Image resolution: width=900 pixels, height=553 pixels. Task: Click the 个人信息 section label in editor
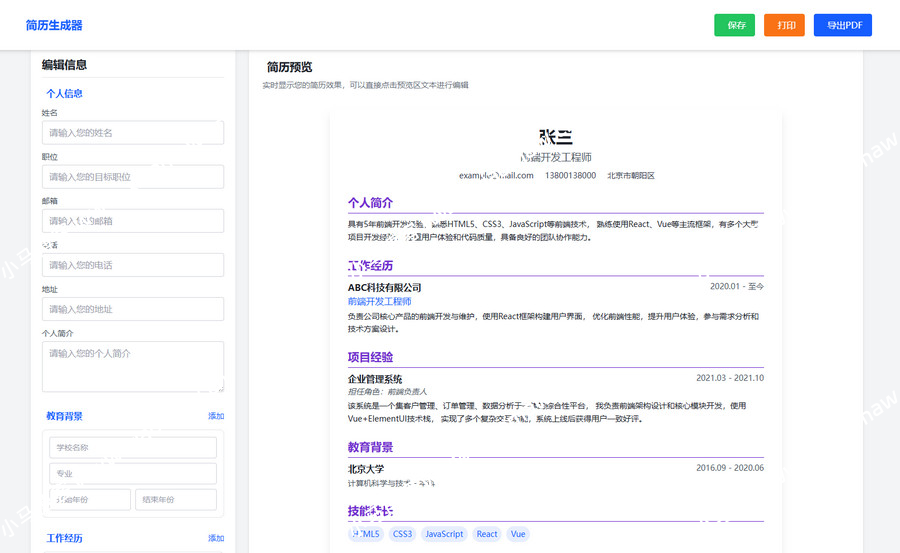pos(64,94)
